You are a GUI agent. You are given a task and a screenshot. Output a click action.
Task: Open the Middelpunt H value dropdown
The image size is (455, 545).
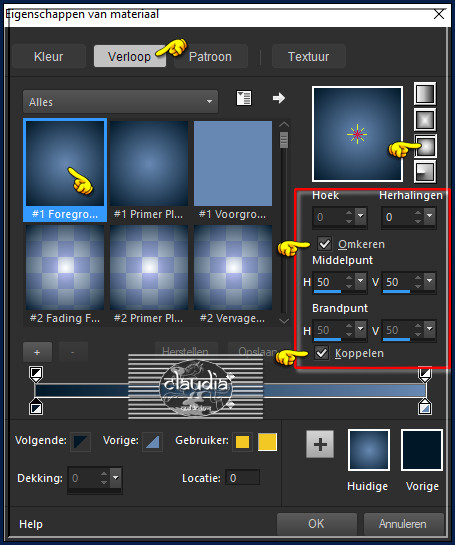pyautogui.click(x=361, y=281)
